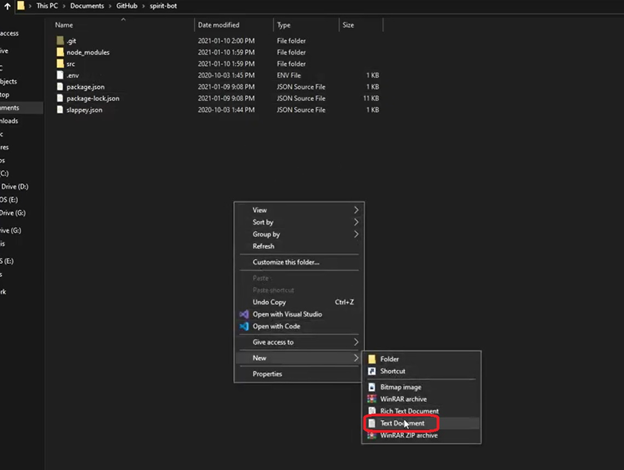Sort by the Type column header
The image size is (624, 470).
[284, 25]
